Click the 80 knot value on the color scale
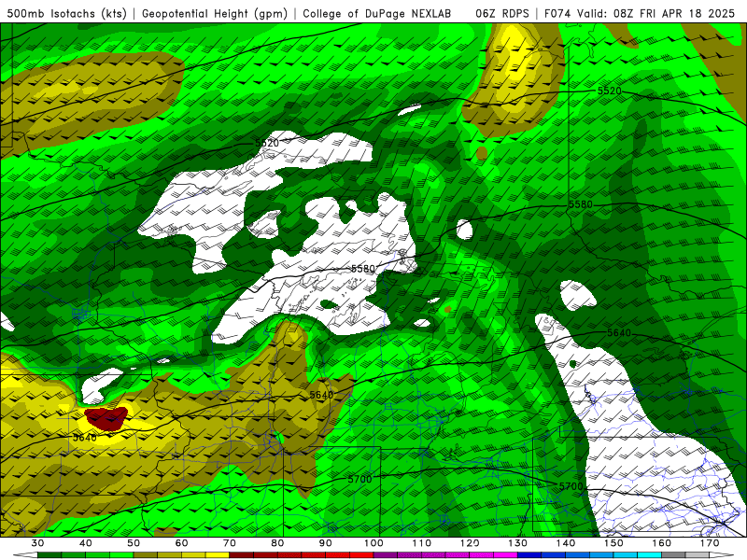 277,543
